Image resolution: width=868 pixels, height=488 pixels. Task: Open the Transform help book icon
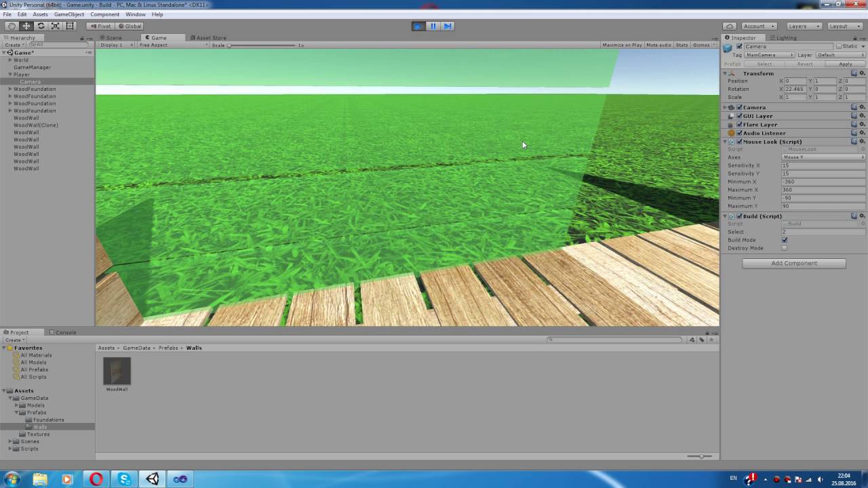pos(854,73)
